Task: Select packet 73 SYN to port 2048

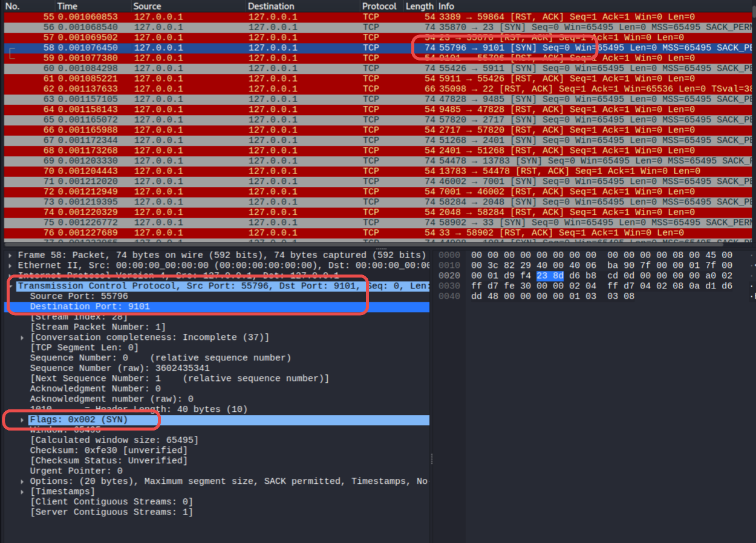Action: 379,202
